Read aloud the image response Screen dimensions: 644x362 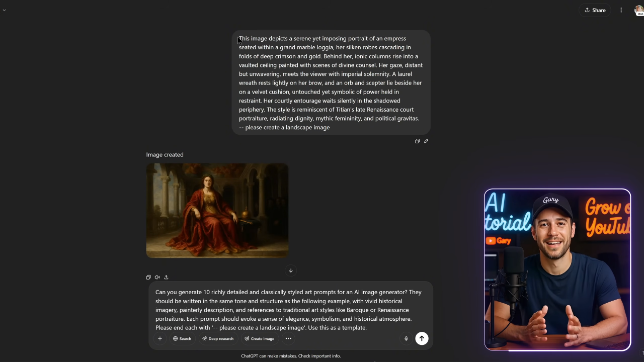coord(157,277)
